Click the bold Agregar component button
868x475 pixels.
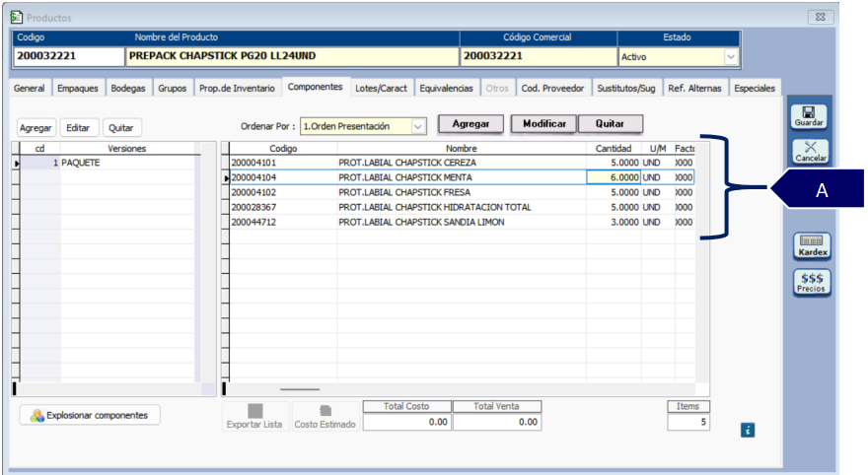(470, 124)
